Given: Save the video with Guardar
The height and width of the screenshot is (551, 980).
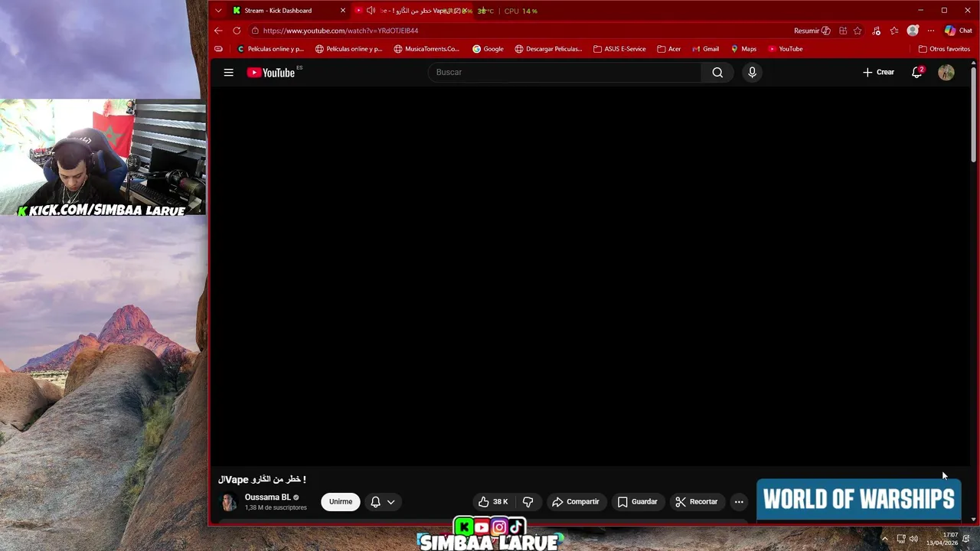Looking at the screenshot, I should point(637,502).
